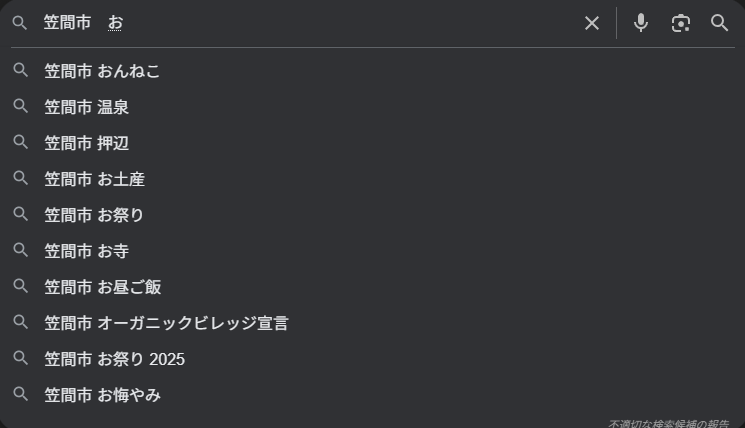Clear the search text with the X icon
Viewport: 745px width, 428px height.
[x=592, y=23]
